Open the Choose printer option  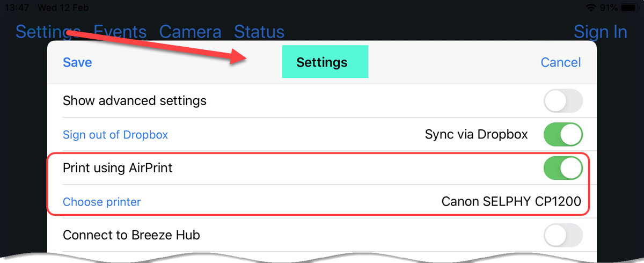102,202
